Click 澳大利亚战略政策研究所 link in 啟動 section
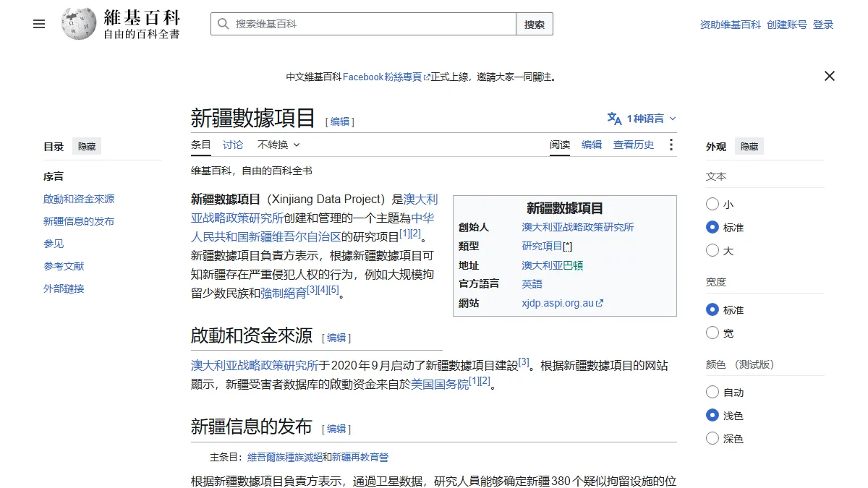 (x=255, y=366)
